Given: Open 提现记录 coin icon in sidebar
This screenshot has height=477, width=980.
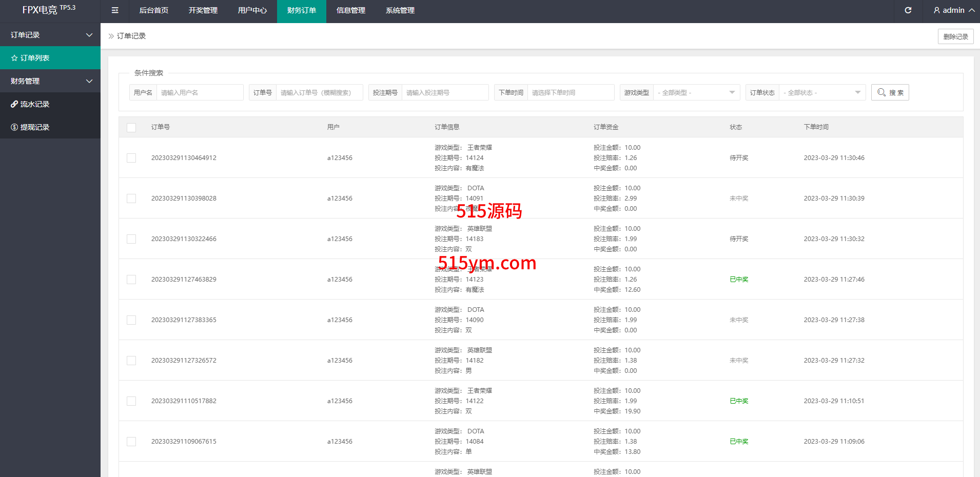Looking at the screenshot, I should [14, 127].
